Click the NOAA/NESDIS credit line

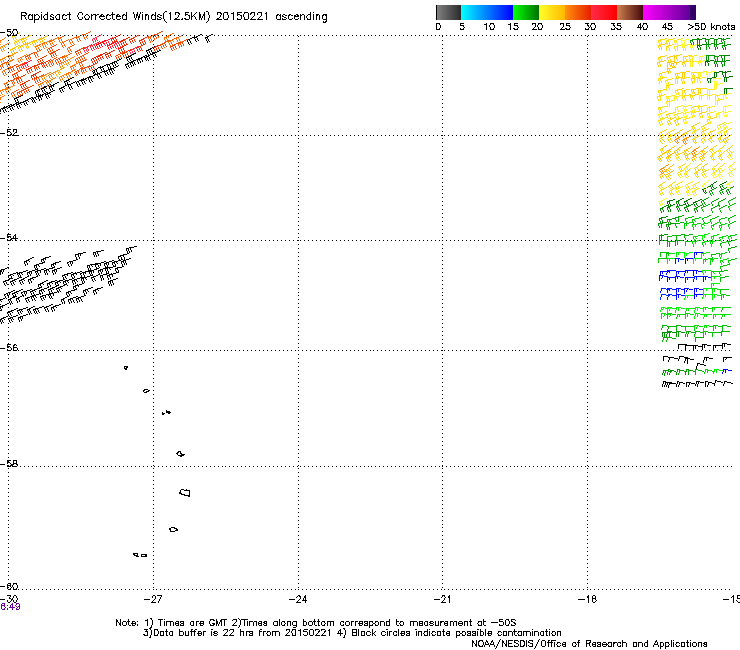click(x=589, y=644)
